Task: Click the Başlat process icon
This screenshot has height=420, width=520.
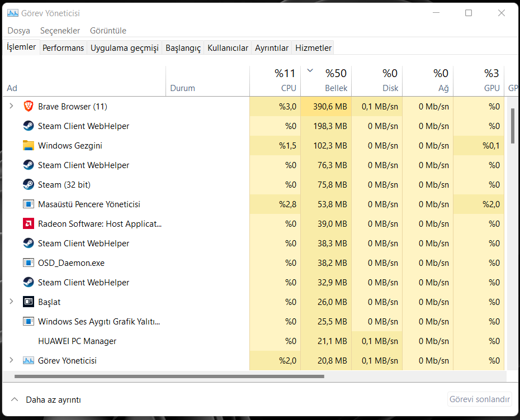Action: [x=29, y=302]
